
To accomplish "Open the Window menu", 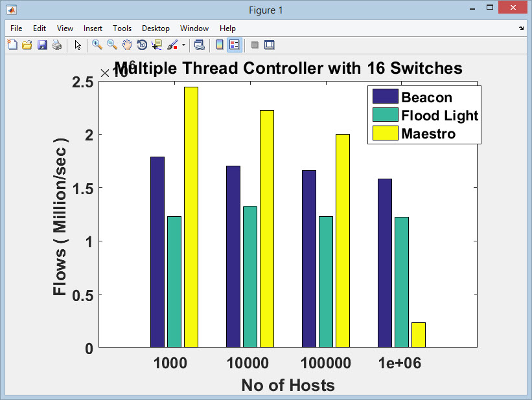I will point(194,28).
